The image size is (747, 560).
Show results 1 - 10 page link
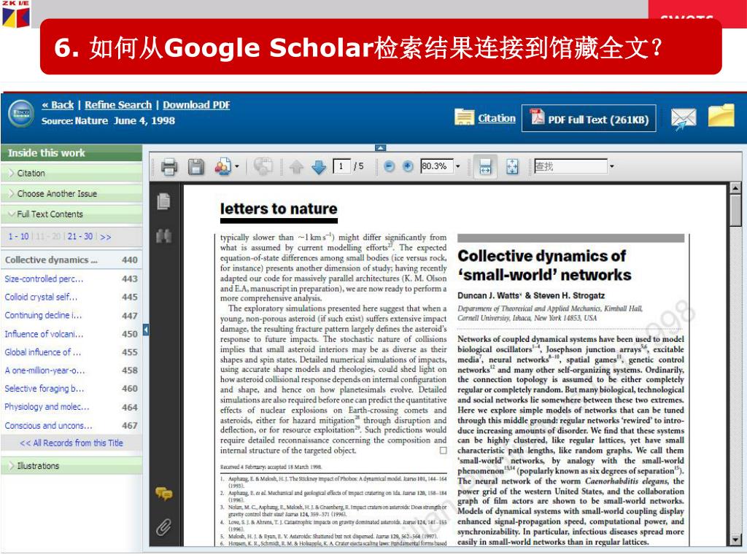18,237
